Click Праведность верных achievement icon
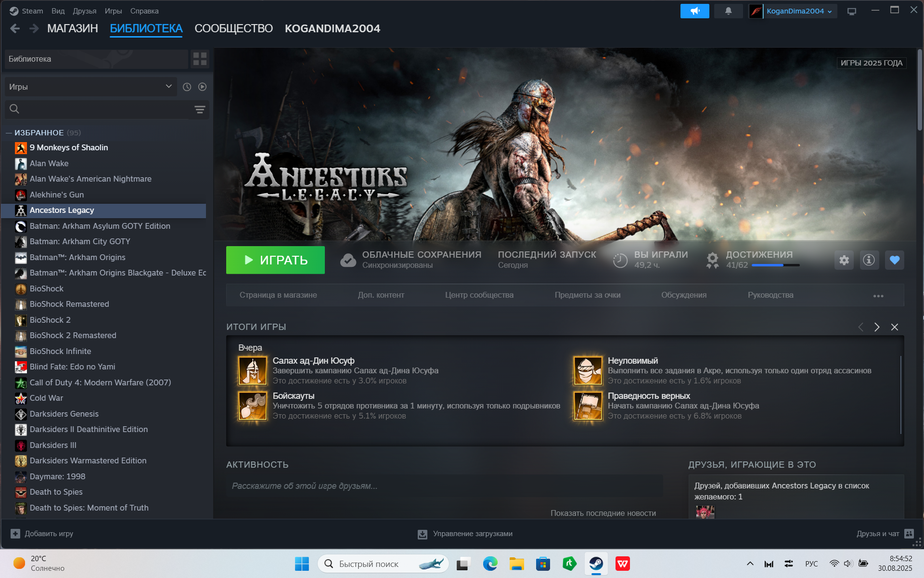 588,406
